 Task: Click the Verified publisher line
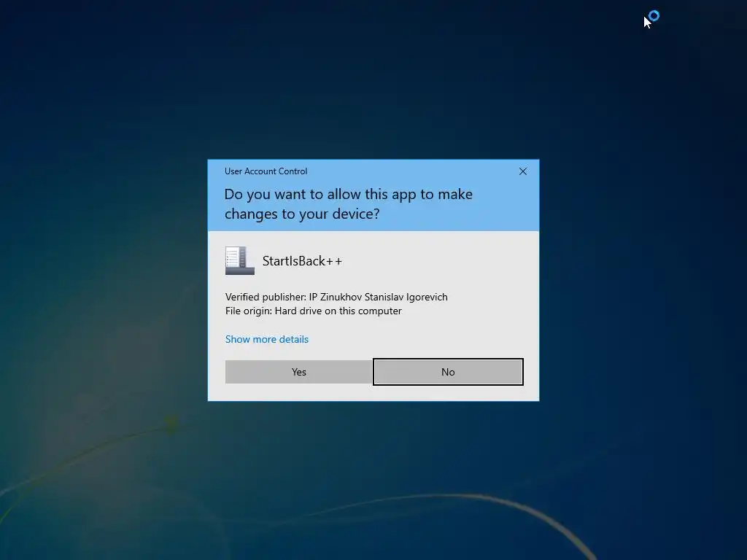(336, 297)
